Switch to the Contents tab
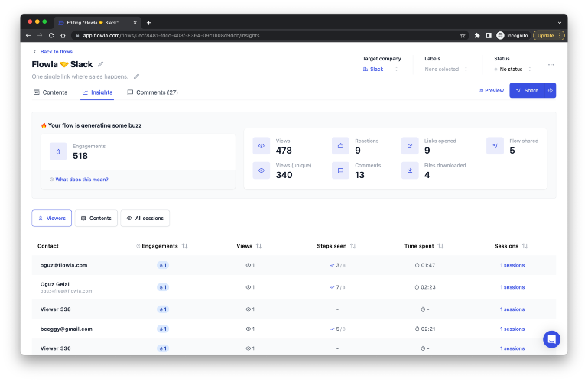588x382 pixels. click(x=50, y=92)
